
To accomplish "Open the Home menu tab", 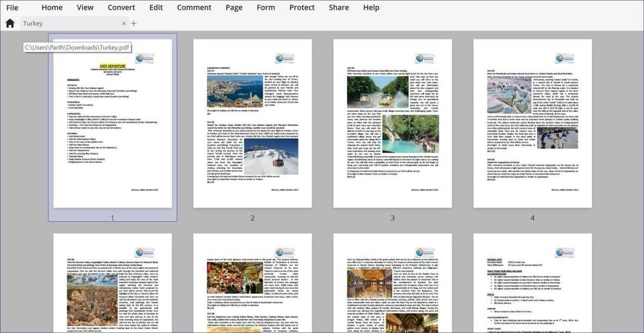I will (x=52, y=7).
